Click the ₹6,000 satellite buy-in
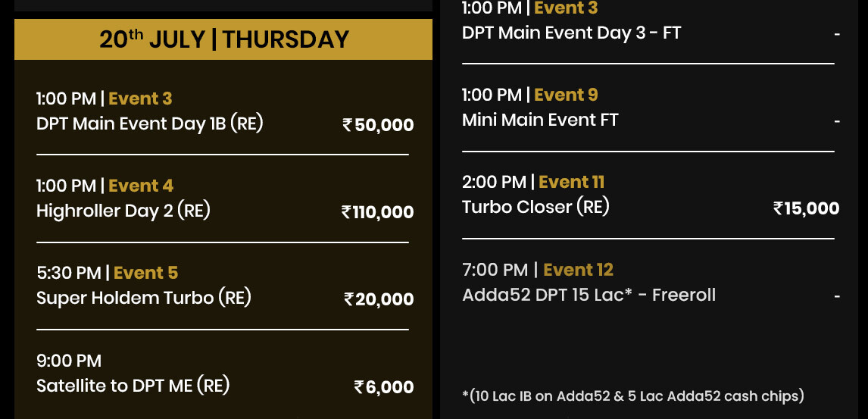The height and width of the screenshot is (419, 868). point(383,387)
